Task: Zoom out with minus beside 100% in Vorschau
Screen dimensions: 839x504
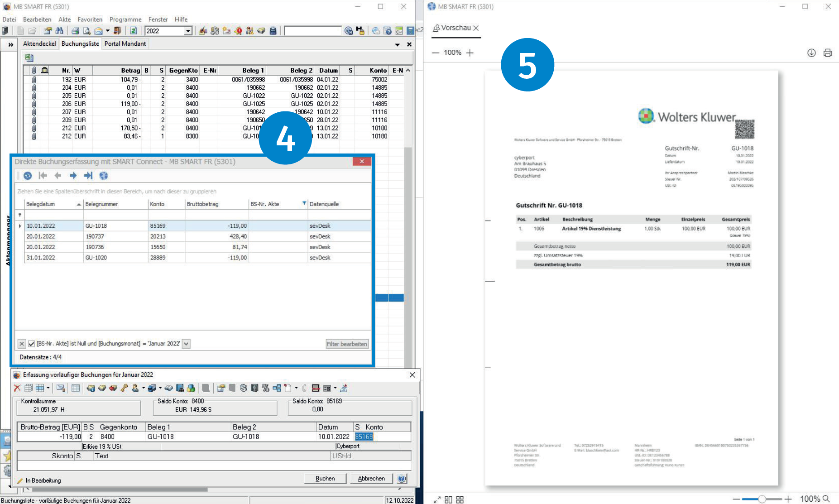Action: coord(436,53)
